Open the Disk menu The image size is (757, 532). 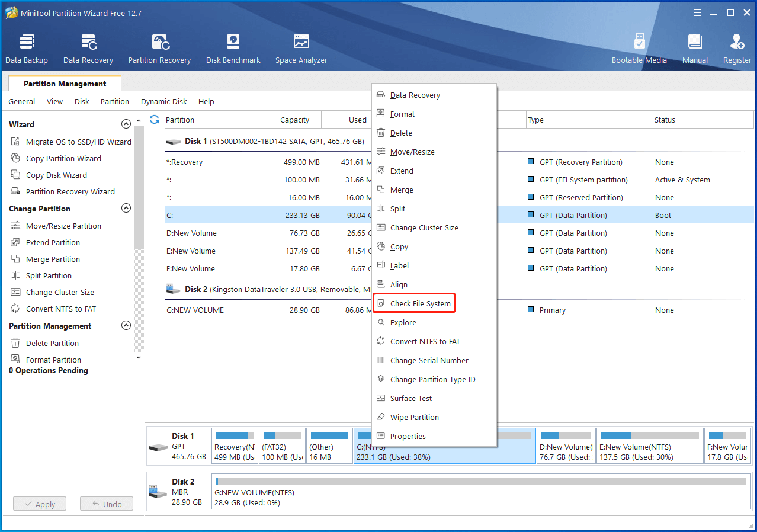[82, 101]
